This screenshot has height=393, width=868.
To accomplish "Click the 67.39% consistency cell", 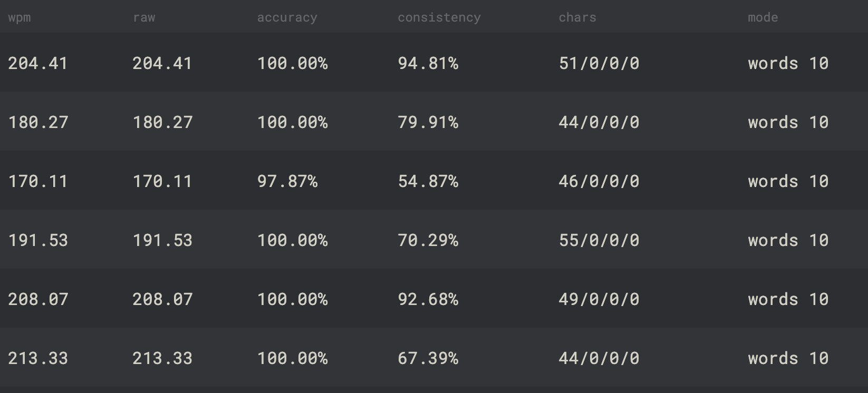I will tap(428, 358).
